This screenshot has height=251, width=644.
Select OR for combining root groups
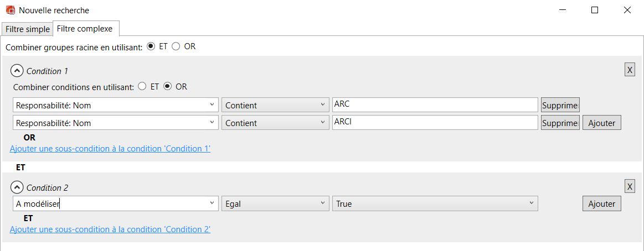pyautogui.click(x=176, y=46)
